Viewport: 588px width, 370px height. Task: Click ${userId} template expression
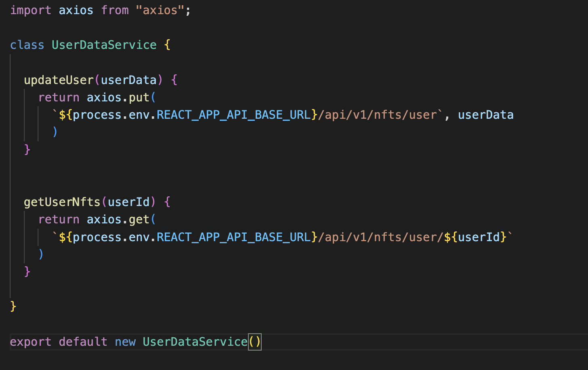(x=475, y=237)
